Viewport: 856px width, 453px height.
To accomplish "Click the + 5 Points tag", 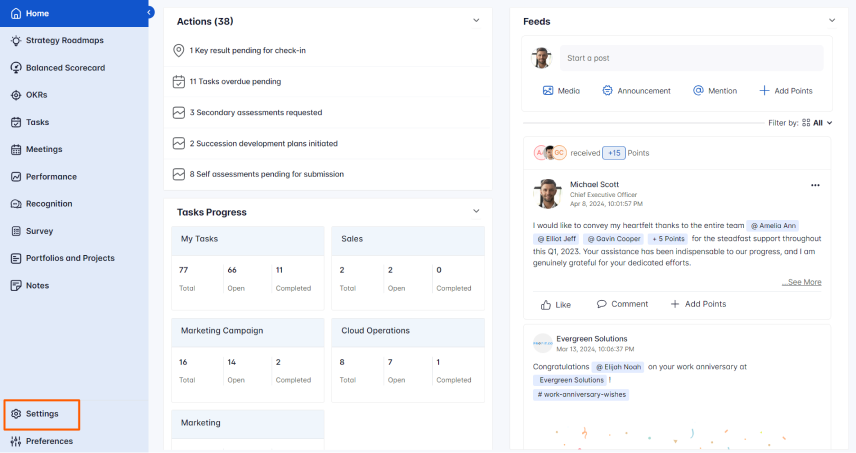I will (x=668, y=239).
